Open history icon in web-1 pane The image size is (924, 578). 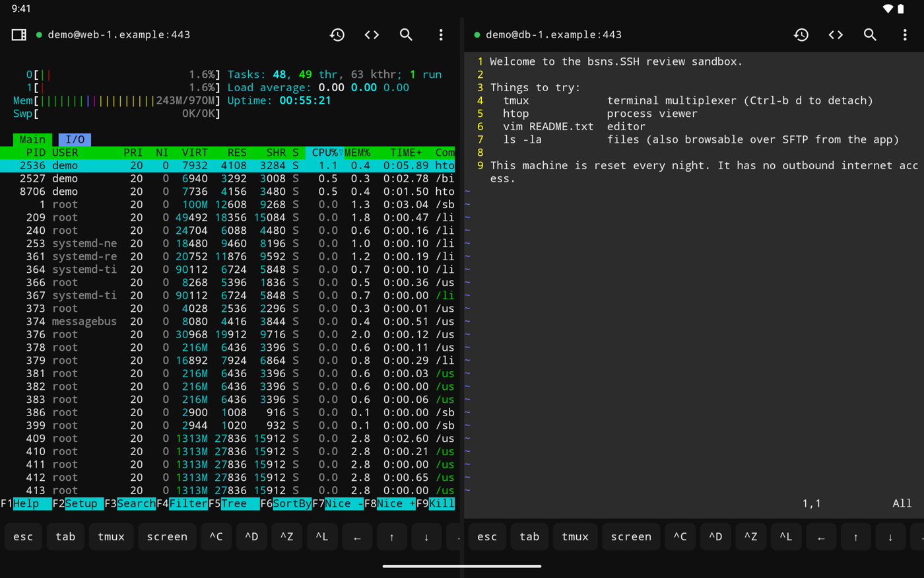tap(337, 34)
